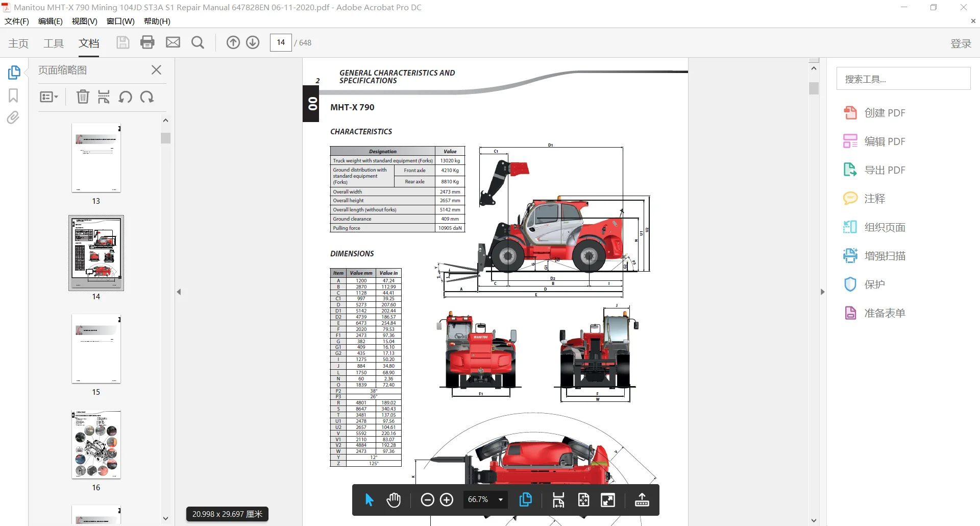Viewport: 980px width, 526px height.
Task: Open the 组织页面 (Organize Pages) tool
Action: coord(883,227)
